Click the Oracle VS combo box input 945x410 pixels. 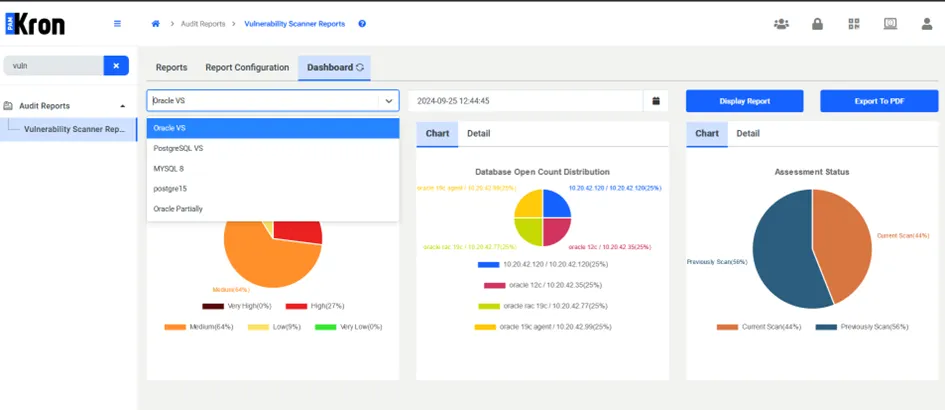pyautogui.click(x=264, y=101)
